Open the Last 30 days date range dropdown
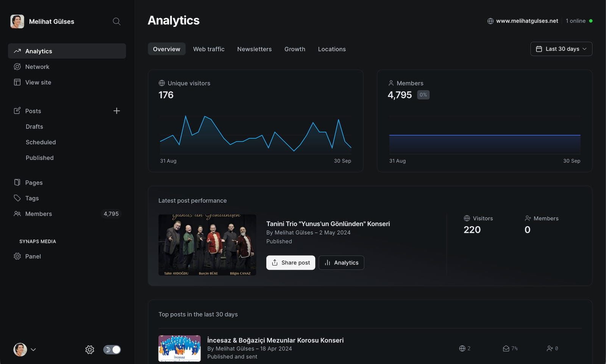 pos(561,49)
